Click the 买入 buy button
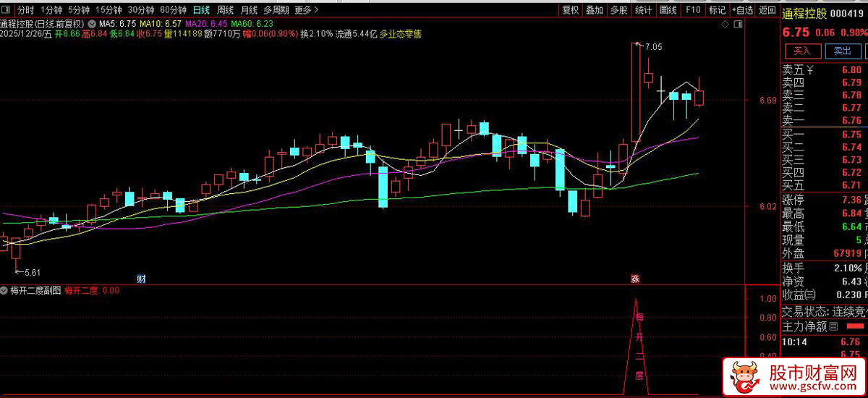868x398 pixels. point(802,51)
